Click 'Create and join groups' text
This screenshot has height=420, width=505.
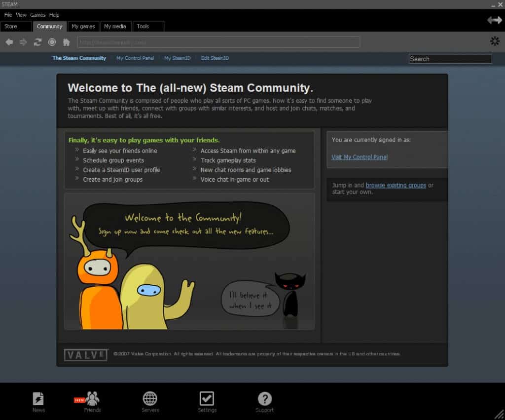tap(113, 180)
